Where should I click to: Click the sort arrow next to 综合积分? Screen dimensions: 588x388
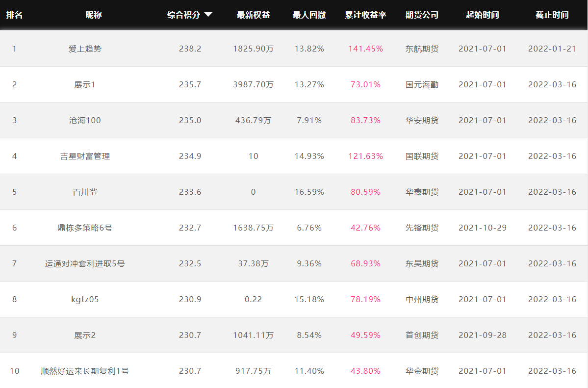click(208, 14)
